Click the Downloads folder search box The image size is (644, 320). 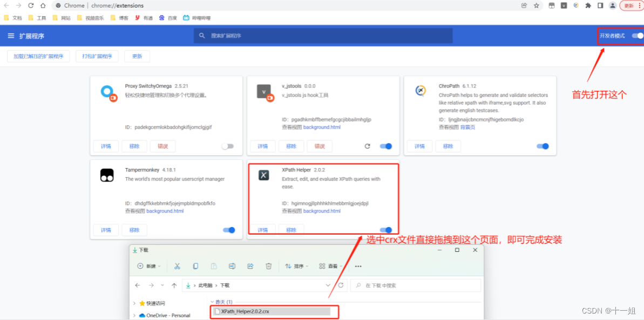[416, 285]
